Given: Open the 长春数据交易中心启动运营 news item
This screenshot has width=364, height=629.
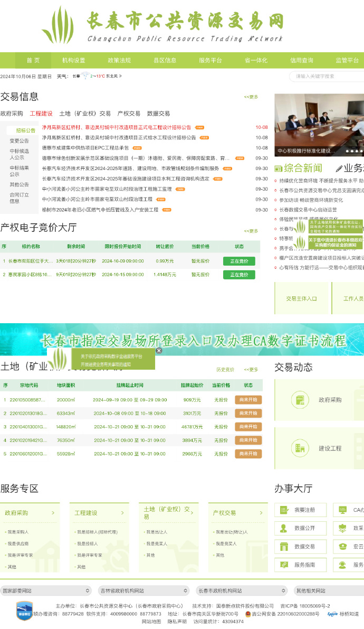Looking at the screenshot, I should click(x=308, y=209).
